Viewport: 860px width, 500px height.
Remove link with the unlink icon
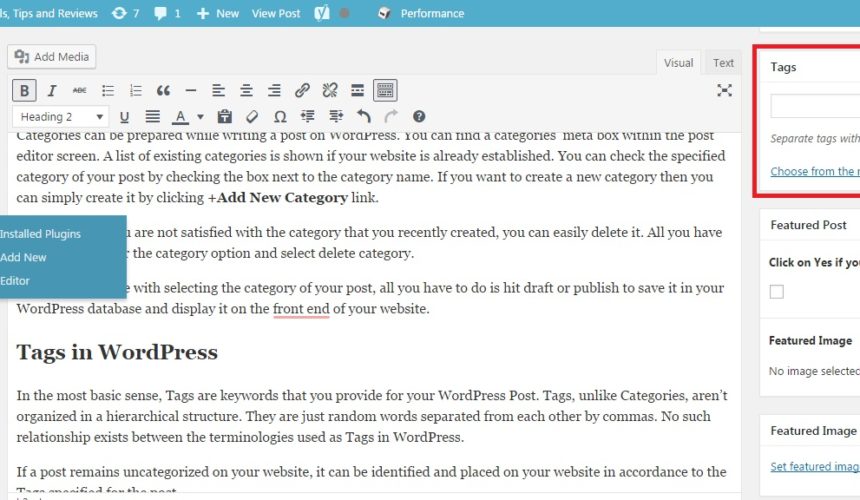330,90
